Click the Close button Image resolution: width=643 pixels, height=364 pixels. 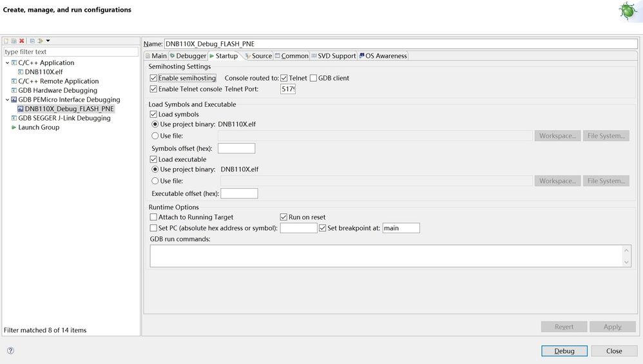point(614,351)
